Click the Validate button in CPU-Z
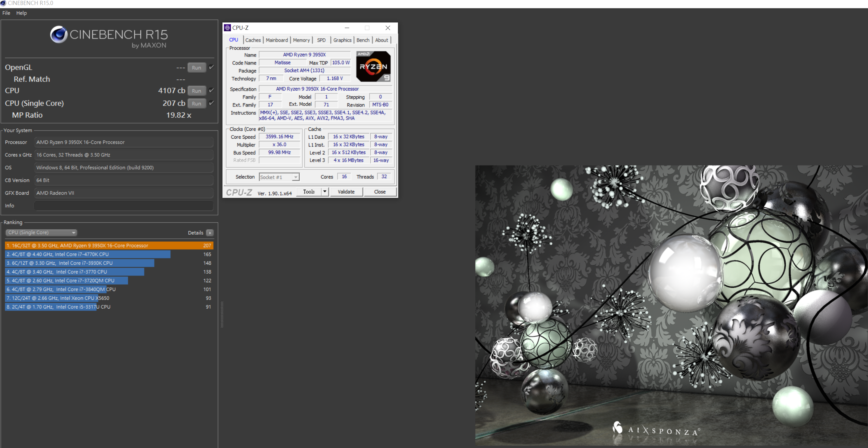The width and height of the screenshot is (868, 448). point(346,192)
